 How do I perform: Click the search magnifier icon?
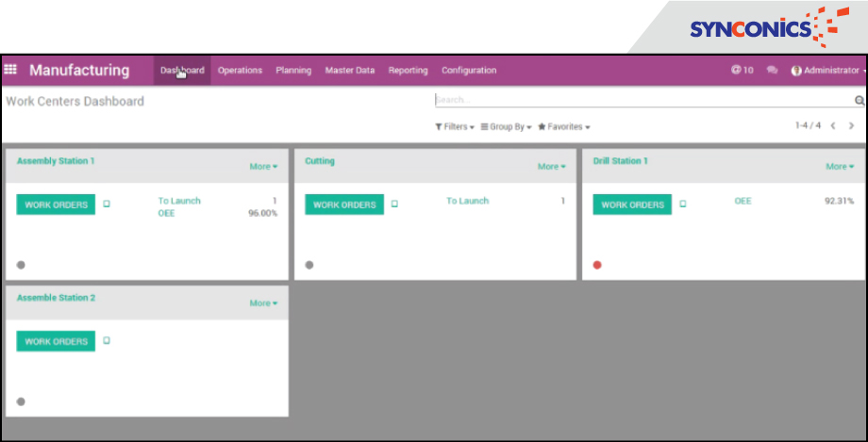[x=859, y=100]
